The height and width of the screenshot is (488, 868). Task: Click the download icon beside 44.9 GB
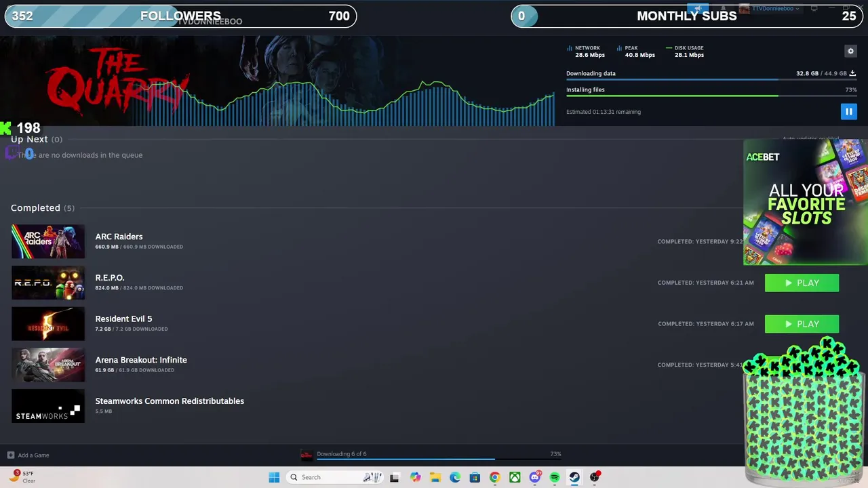(x=852, y=73)
